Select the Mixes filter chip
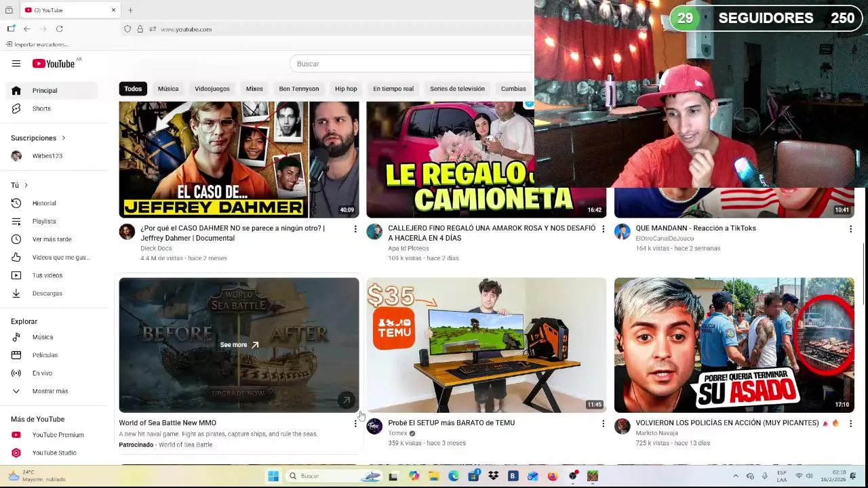 click(254, 89)
